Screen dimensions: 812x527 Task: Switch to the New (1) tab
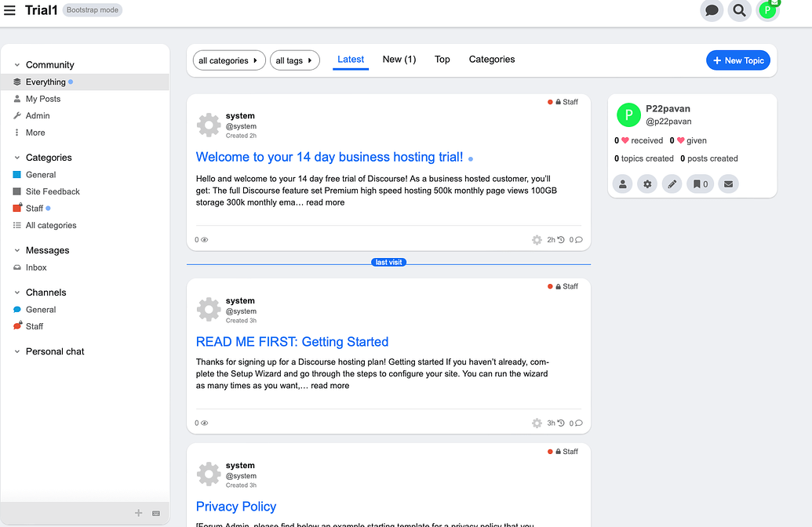(399, 60)
